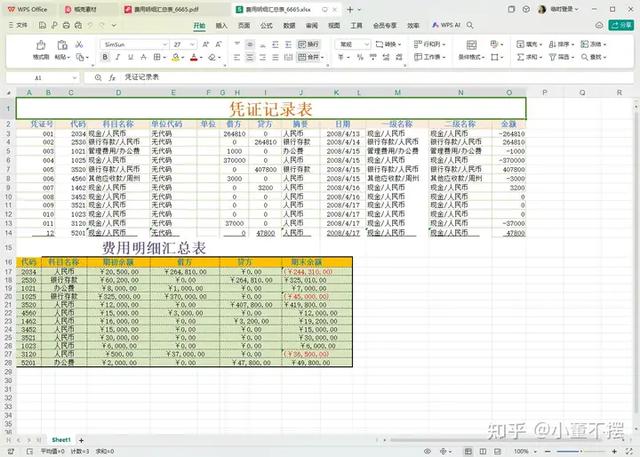Image resolution: width=640 pixels, height=457 pixels.
Task: Click the Format Painter brush icon
Action: (41, 44)
